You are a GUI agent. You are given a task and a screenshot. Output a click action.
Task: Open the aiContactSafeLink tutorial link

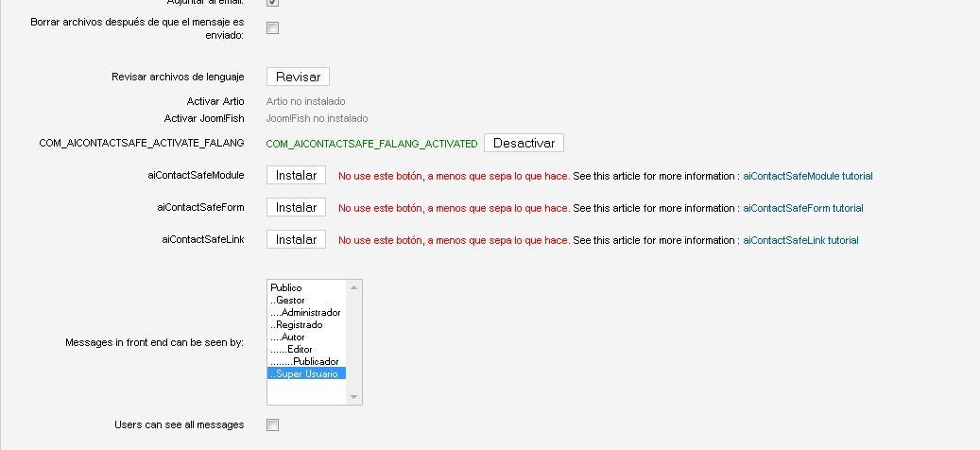pyautogui.click(x=800, y=240)
